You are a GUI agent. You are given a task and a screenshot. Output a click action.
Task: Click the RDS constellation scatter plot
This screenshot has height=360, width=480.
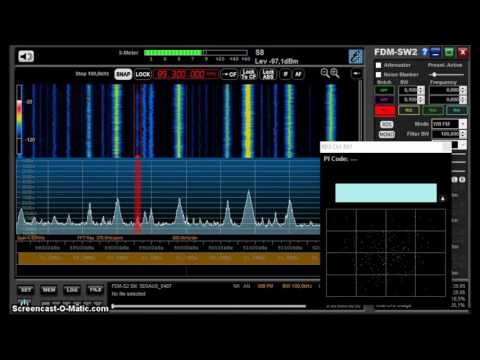pyautogui.click(x=386, y=253)
